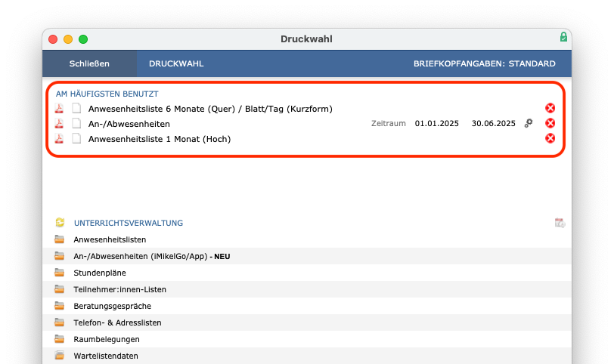
Task: Remove Anwesenheitsliste 1 Monat (Hoch) entry
Action: (550, 138)
